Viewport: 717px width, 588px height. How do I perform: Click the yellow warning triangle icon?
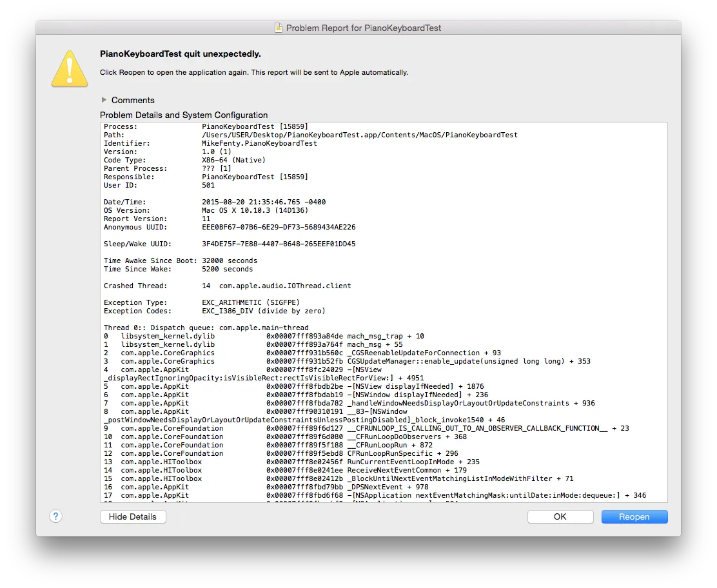pyautogui.click(x=70, y=68)
